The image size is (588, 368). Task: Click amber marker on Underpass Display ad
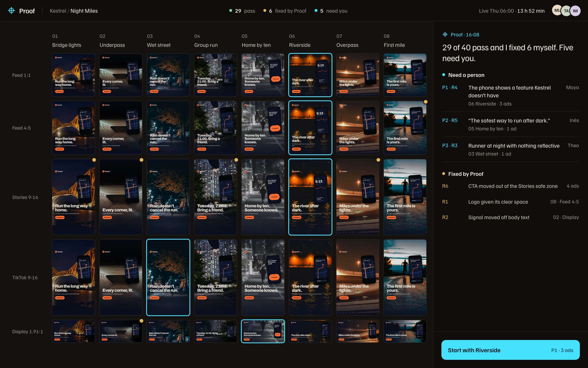click(x=141, y=321)
